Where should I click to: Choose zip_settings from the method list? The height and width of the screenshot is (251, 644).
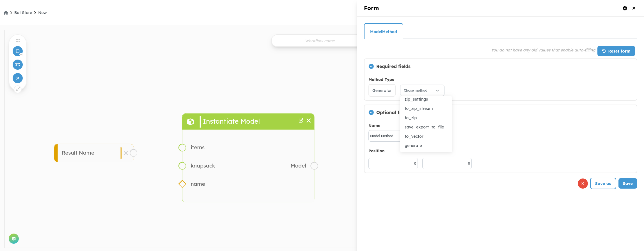(x=426, y=99)
